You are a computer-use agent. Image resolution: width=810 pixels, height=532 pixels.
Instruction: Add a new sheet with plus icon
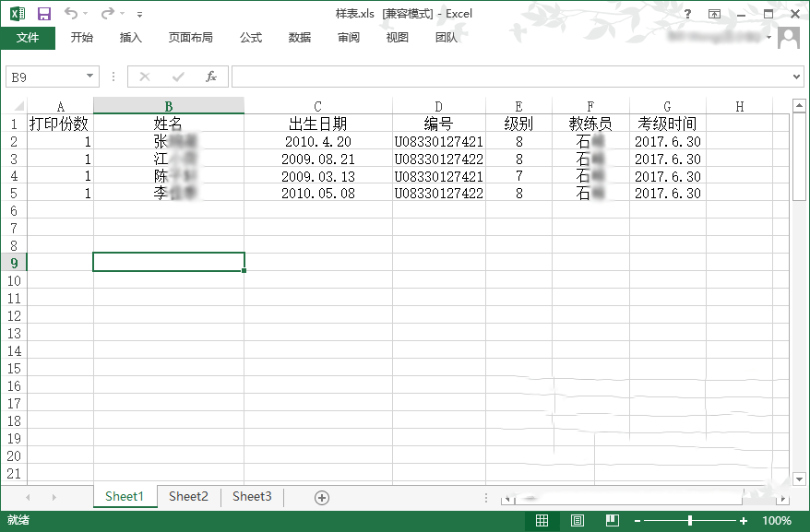(322, 497)
